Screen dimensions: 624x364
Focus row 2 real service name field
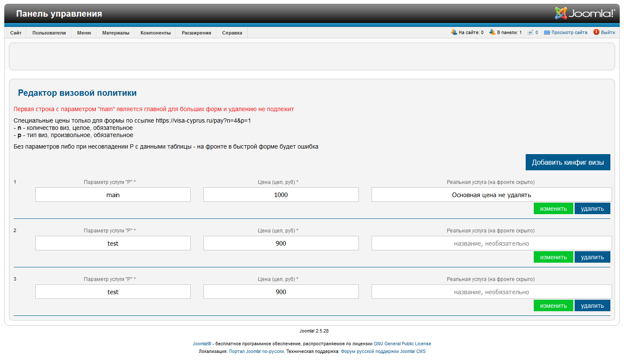[x=492, y=243]
